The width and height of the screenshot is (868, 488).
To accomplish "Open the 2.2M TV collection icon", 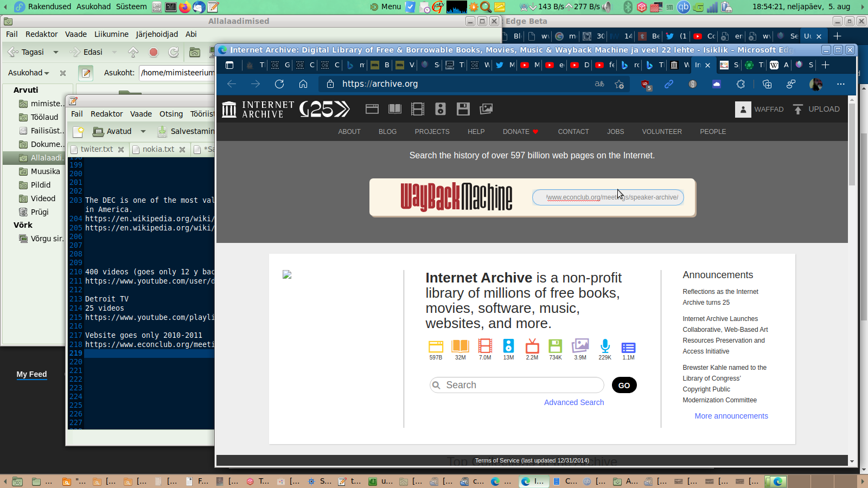I will point(532,346).
